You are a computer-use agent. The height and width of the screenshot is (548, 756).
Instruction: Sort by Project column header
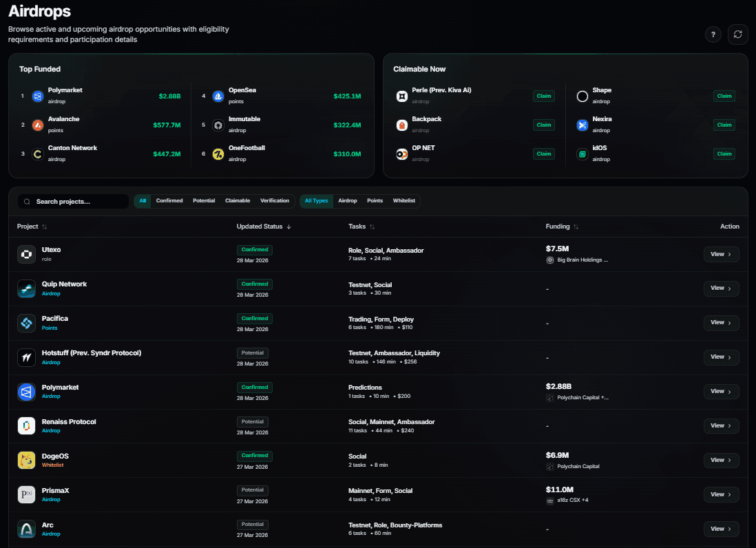tap(32, 226)
